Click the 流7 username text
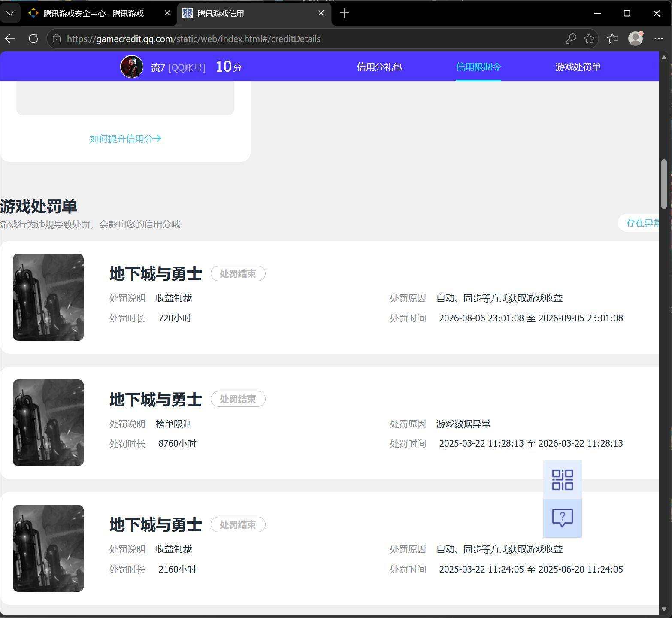672x618 pixels. pos(158,67)
